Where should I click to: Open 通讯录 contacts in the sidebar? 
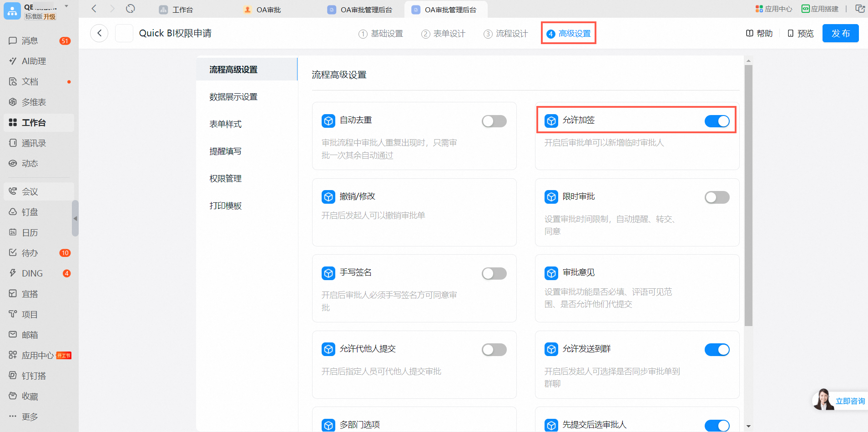[x=39, y=143]
